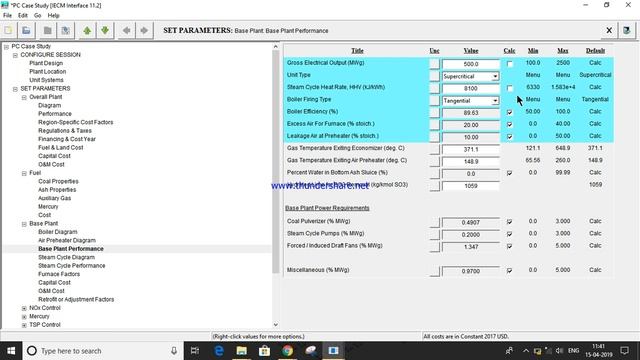Toggle Calc checkbox for Coal Pulverizer
Viewport: 640px width, 360px height.
pos(509,222)
